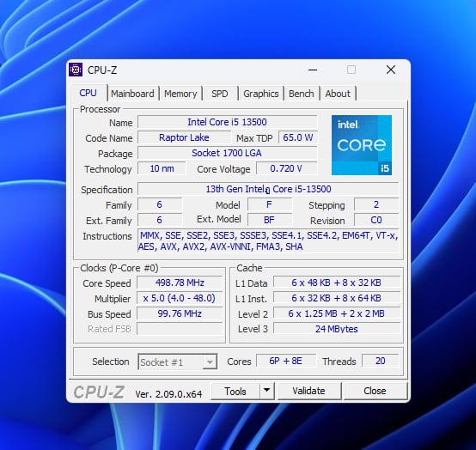Click the 'Clocks (P-Core #0)' group label

[119, 268]
